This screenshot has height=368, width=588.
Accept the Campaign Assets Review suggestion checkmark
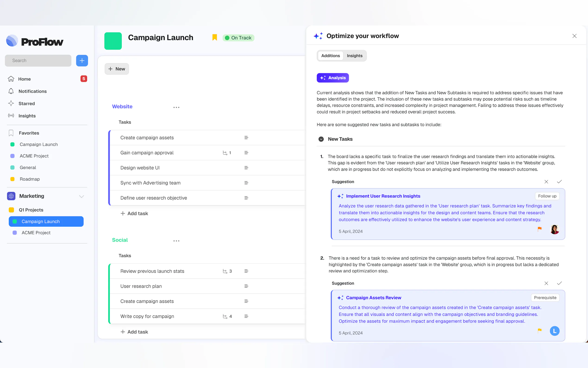coord(559,283)
